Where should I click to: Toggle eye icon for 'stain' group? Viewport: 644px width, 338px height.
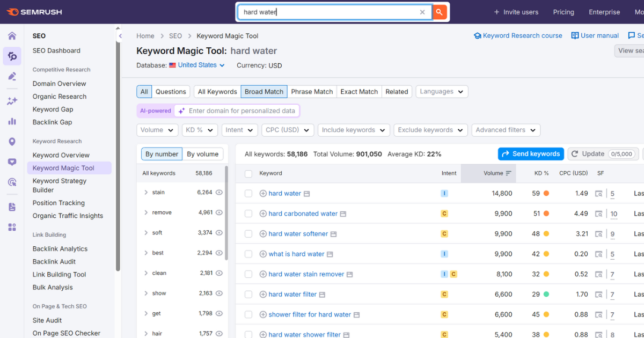click(219, 193)
